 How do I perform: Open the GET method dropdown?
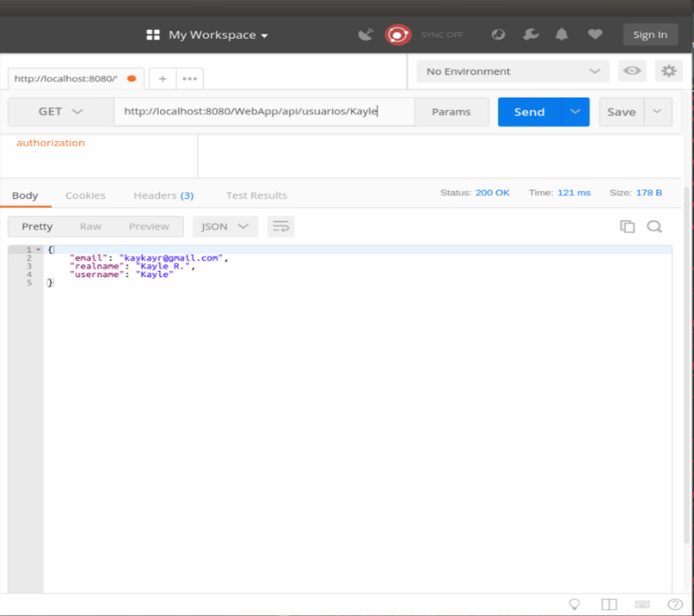[x=61, y=112]
